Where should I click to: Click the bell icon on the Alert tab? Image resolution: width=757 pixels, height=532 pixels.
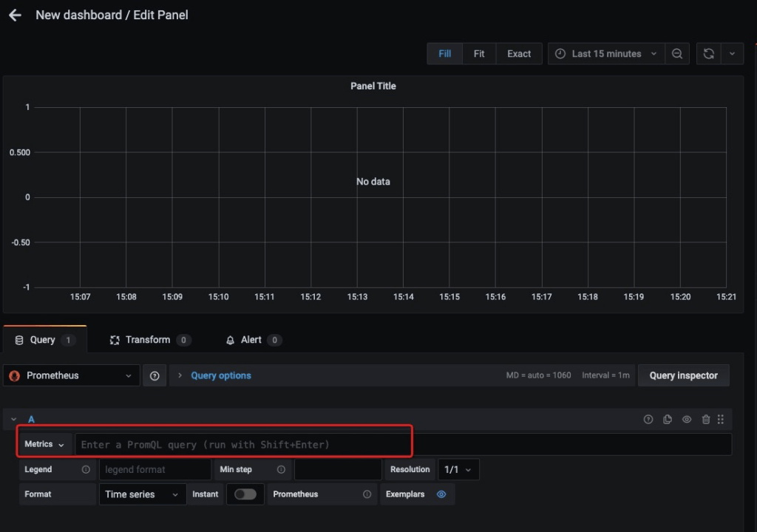pos(231,341)
